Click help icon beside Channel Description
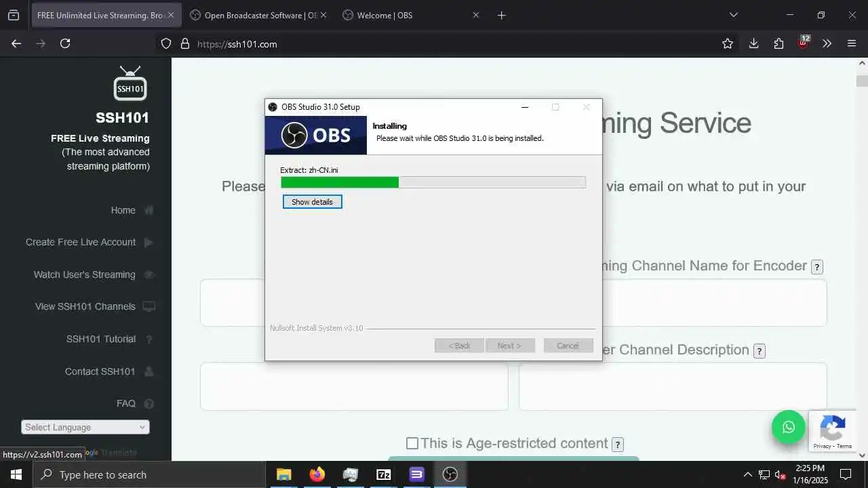 [759, 351]
